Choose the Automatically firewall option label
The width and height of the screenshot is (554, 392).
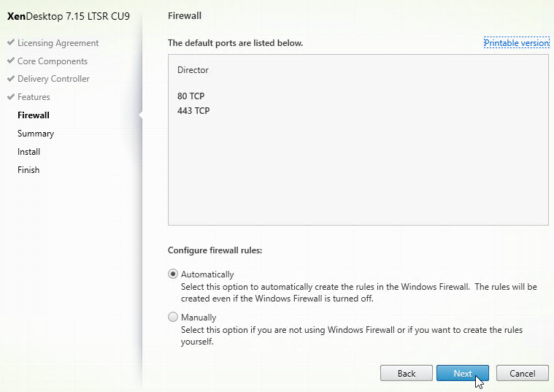[207, 274]
